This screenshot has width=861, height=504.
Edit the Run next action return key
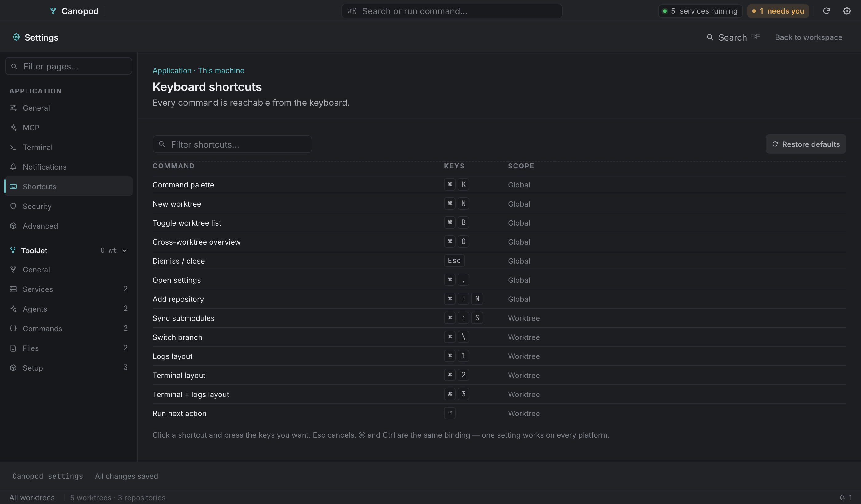[x=450, y=413]
